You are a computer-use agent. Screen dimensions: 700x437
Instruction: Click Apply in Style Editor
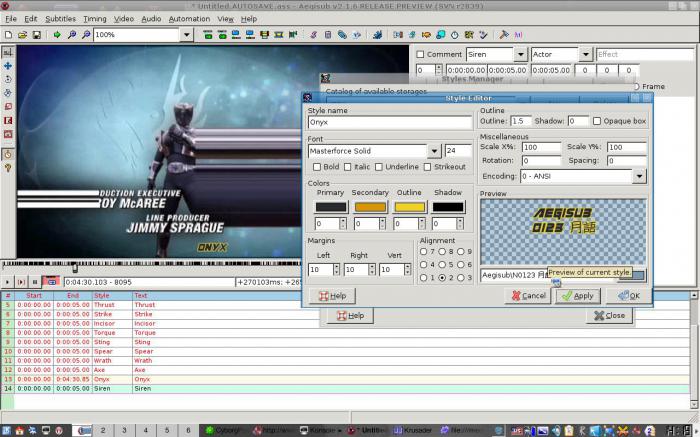point(578,296)
